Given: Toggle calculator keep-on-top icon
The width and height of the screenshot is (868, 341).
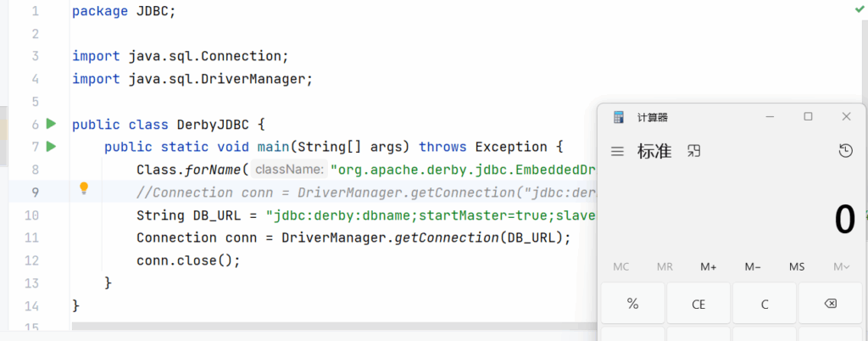Looking at the screenshot, I should click(694, 151).
